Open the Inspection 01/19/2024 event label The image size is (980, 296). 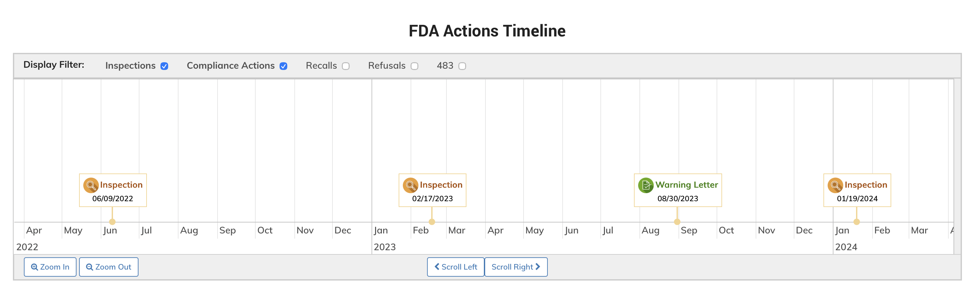(x=865, y=185)
